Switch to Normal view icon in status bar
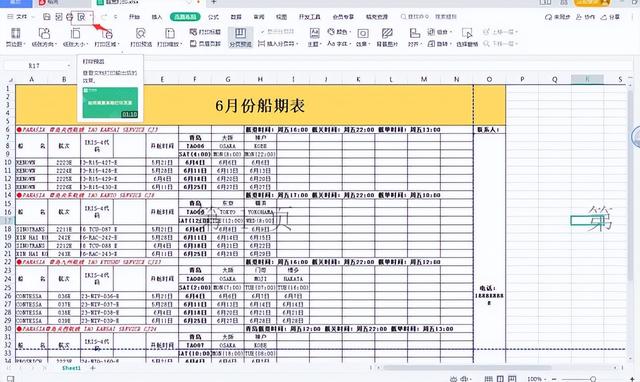 point(488,379)
